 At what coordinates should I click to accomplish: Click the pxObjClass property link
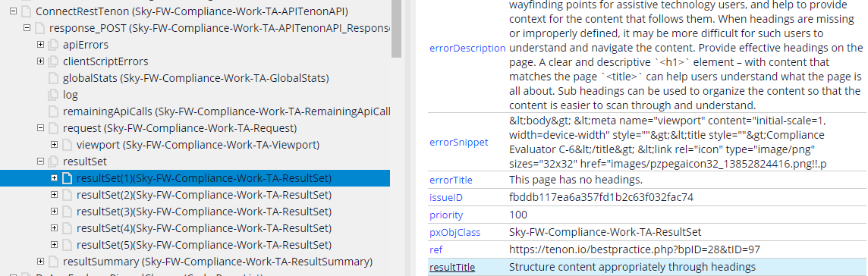tap(454, 232)
